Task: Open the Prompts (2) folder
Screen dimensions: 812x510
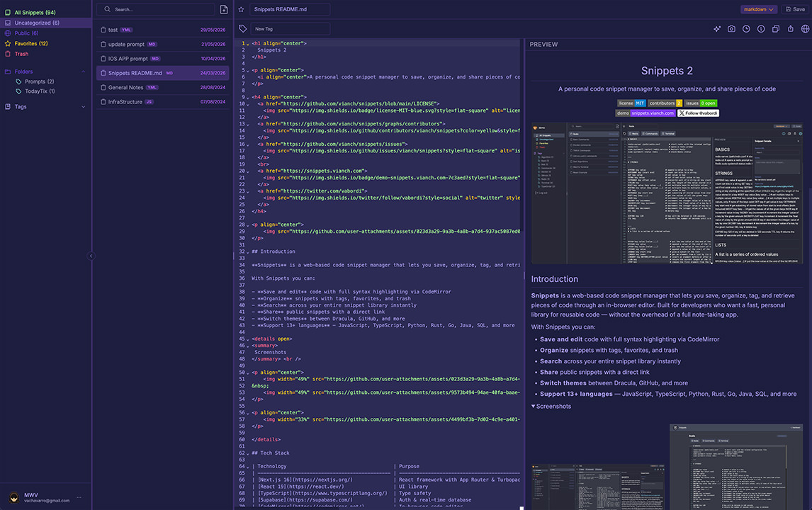Action: point(40,81)
